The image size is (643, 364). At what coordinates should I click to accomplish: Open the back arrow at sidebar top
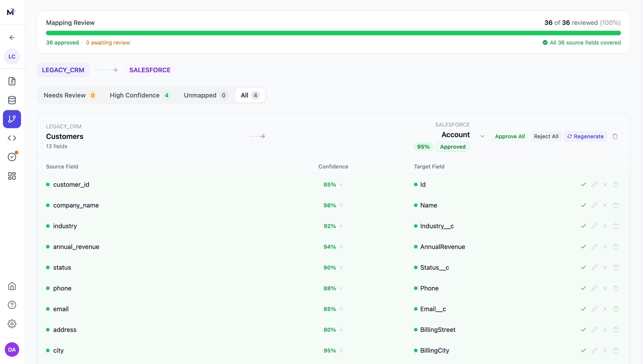[x=12, y=38]
